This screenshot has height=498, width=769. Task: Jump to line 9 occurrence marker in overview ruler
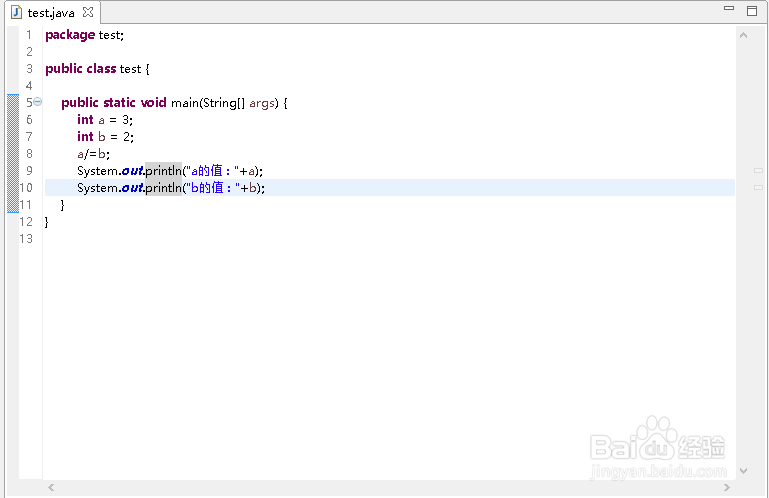pos(758,171)
